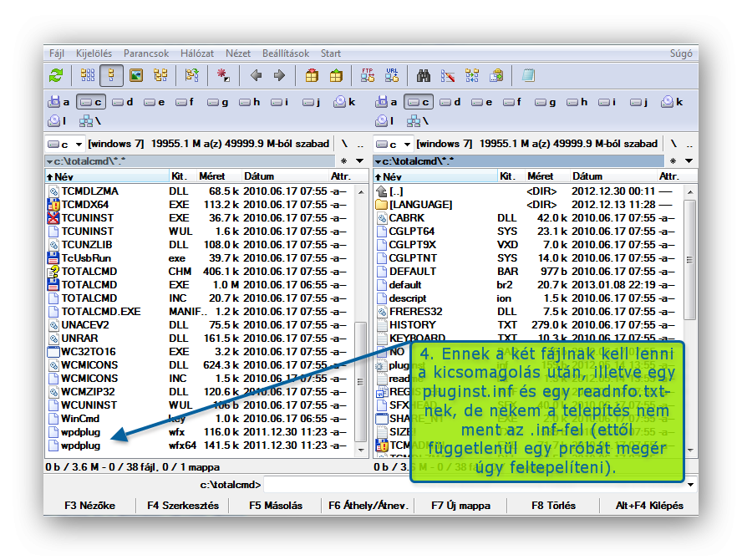742x560 pixels.
Task: Open left panel favorites asterisk button
Action: tap(344, 161)
